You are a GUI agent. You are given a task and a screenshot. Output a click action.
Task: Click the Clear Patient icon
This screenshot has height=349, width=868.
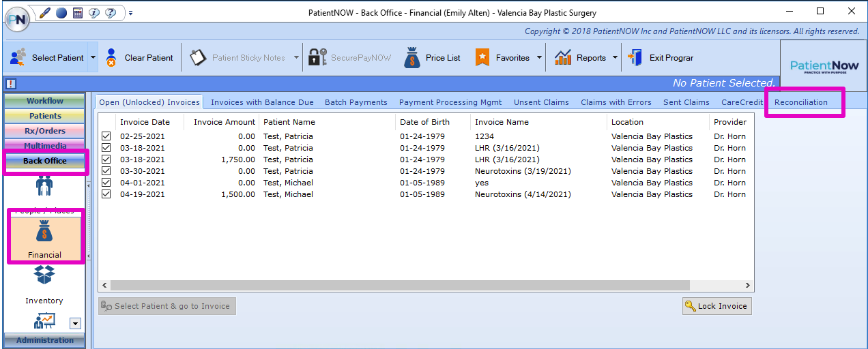coord(111,57)
